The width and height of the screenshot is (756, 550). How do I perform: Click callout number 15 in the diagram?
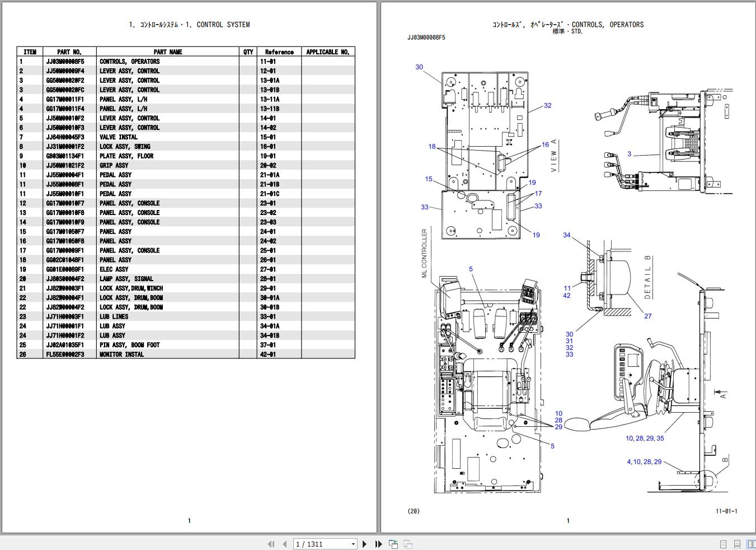tap(429, 179)
